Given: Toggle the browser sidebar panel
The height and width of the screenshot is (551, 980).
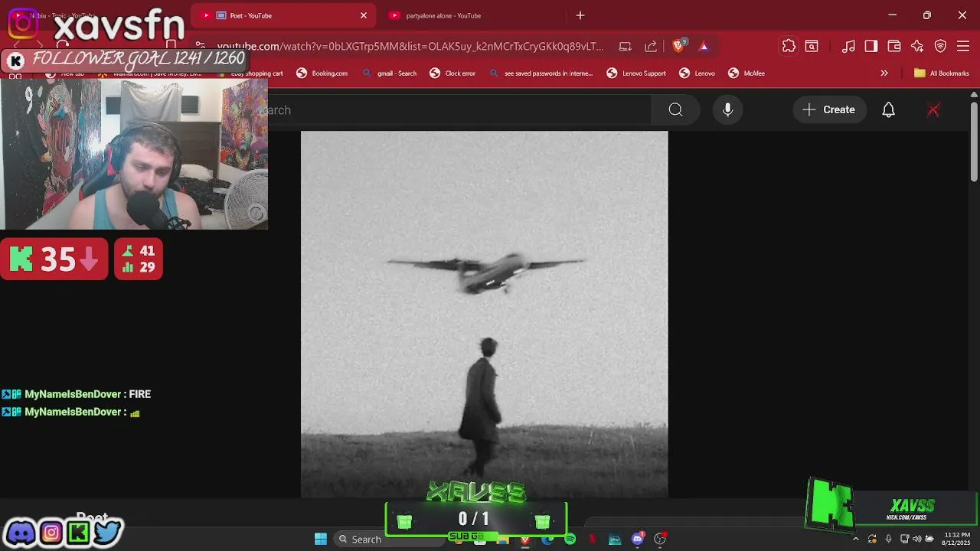Looking at the screenshot, I should (x=871, y=46).
